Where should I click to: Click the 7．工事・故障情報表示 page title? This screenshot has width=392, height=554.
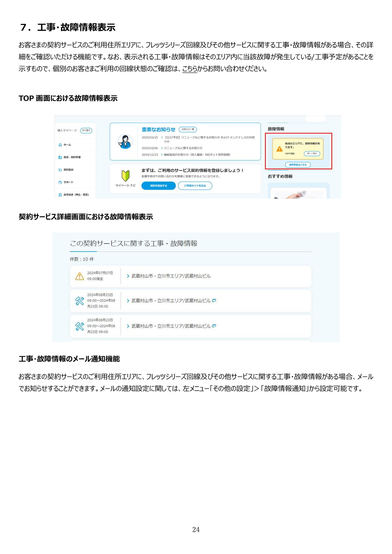click(x=68, y=27)
